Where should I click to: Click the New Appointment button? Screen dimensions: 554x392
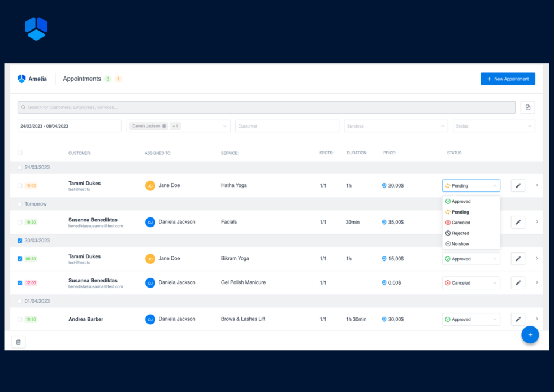507,79
